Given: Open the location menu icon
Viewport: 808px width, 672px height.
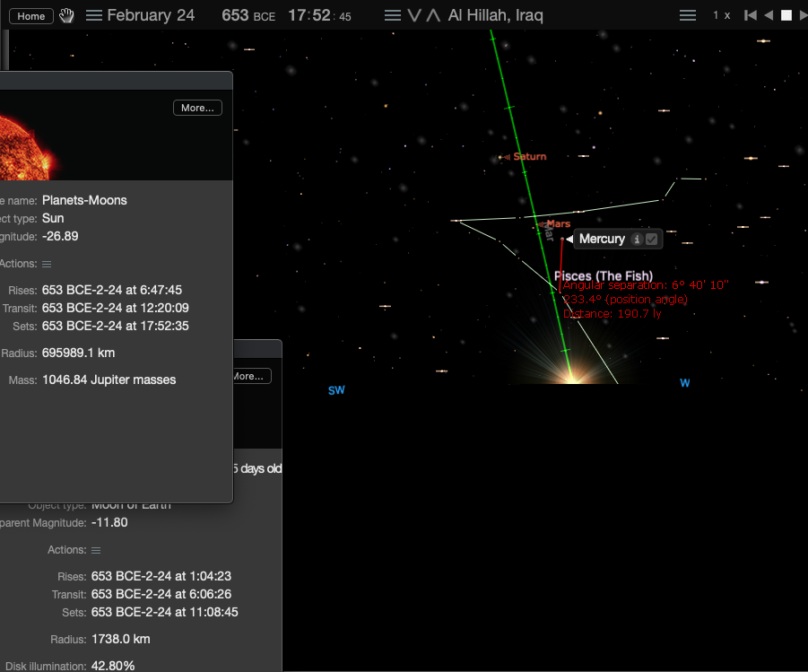Looking at the screenshot, I should point(393,15).
